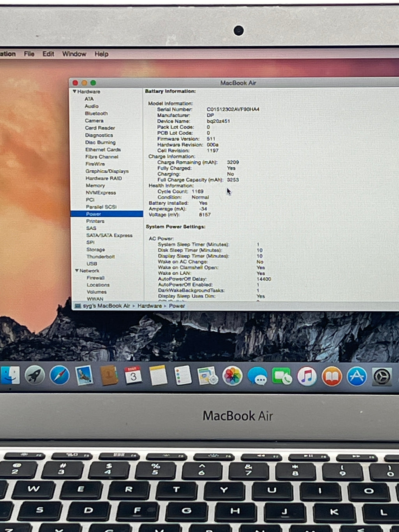Viewport: 399px width, 532px height.
Task: Launch Launchpad rocket icon in Dock
Action: tap(35, 376)
